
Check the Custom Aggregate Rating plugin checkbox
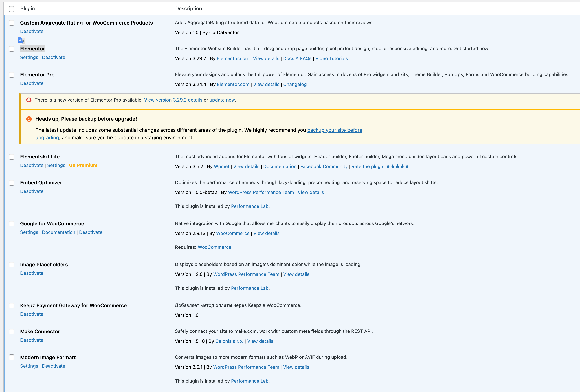click(x=12, y=23)
